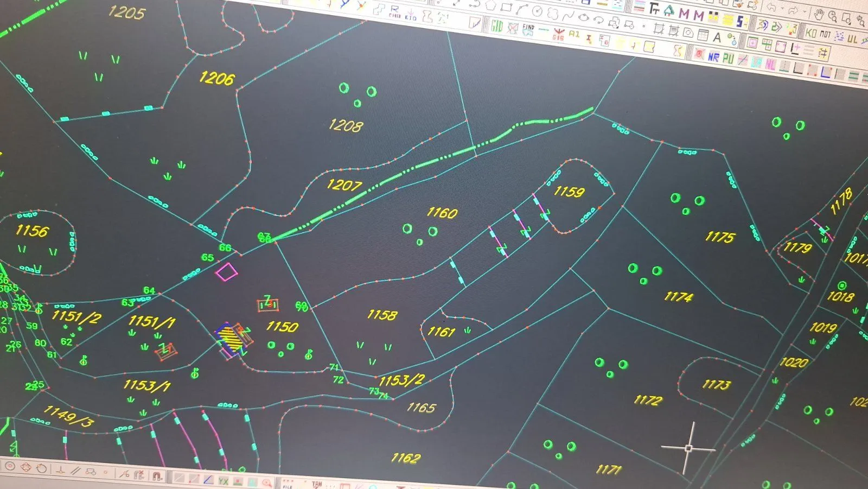Select the magenta square object on the map
The height and width of the screenshot is (489, 868).
pos(226,271)
